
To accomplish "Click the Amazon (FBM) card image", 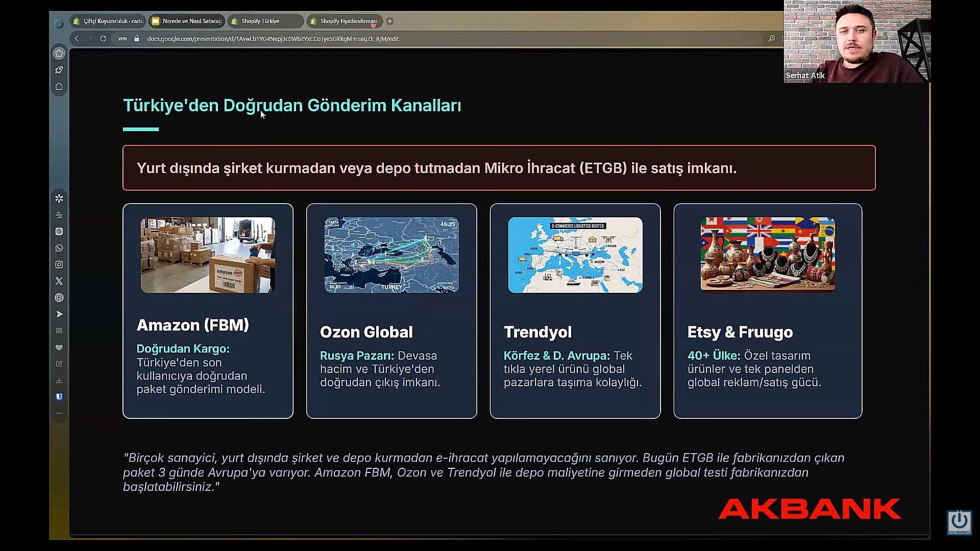I will tap(208, 255).
